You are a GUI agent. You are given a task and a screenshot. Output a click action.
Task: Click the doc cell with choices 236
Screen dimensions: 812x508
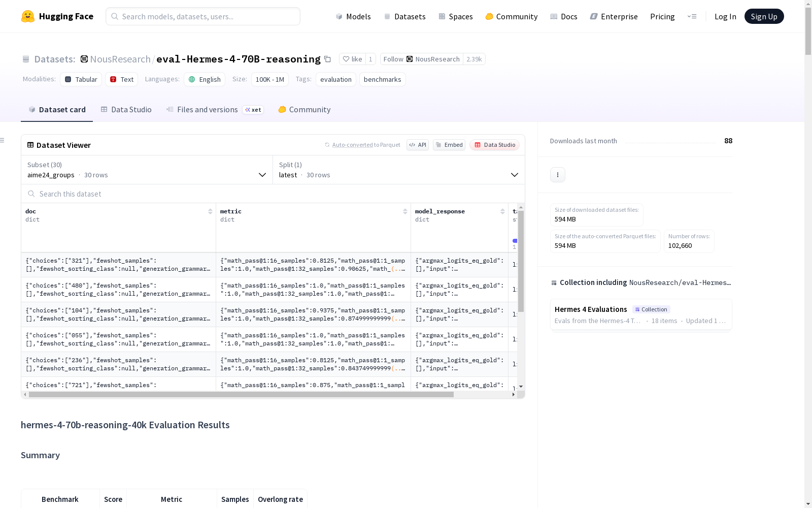pos(118,364)
